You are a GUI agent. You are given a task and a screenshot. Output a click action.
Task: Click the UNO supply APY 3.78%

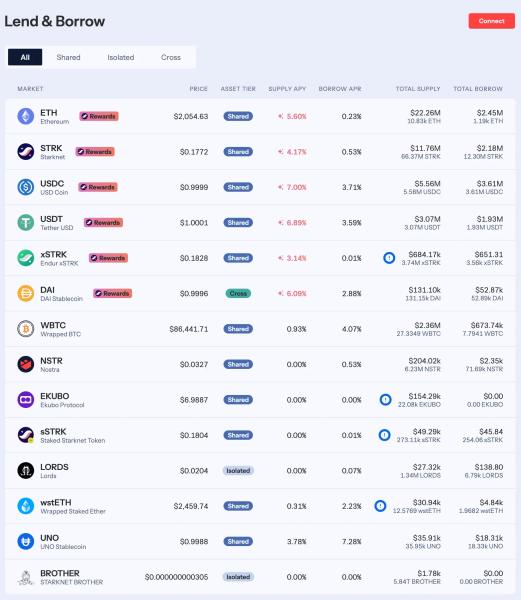296,541
